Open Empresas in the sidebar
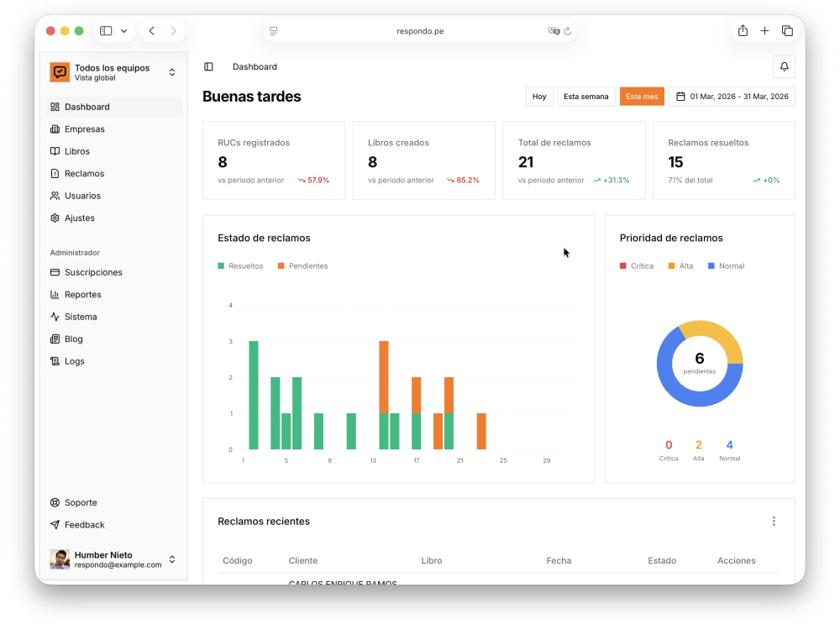This screenshot has height=630, width=840. pyautogui.click(x=113, y=129)
